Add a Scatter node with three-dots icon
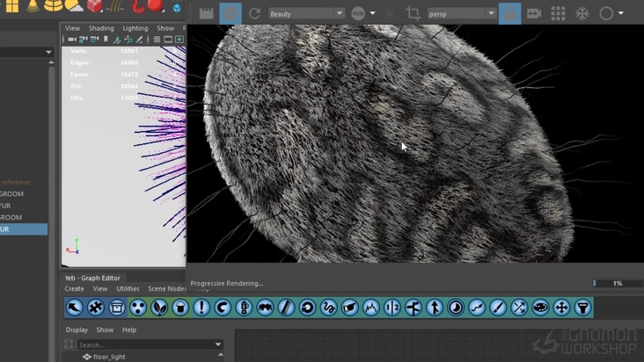The height and width of the screenshot is (362, 644). pos(138,308)
